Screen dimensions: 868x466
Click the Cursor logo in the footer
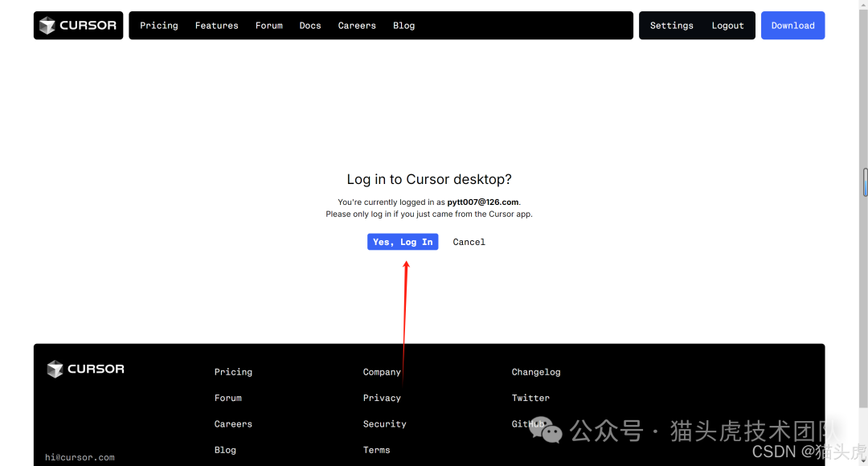coord(86,369)
